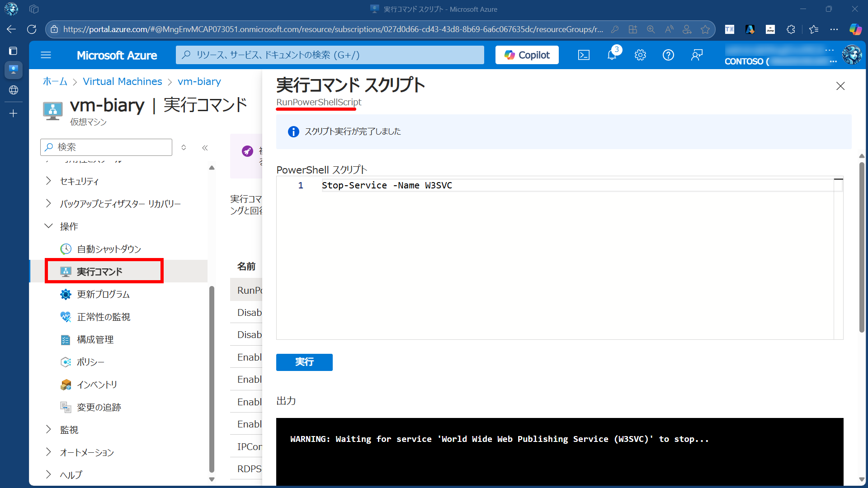Close the 実行コマンド スクリプト panel

[840, 86]
